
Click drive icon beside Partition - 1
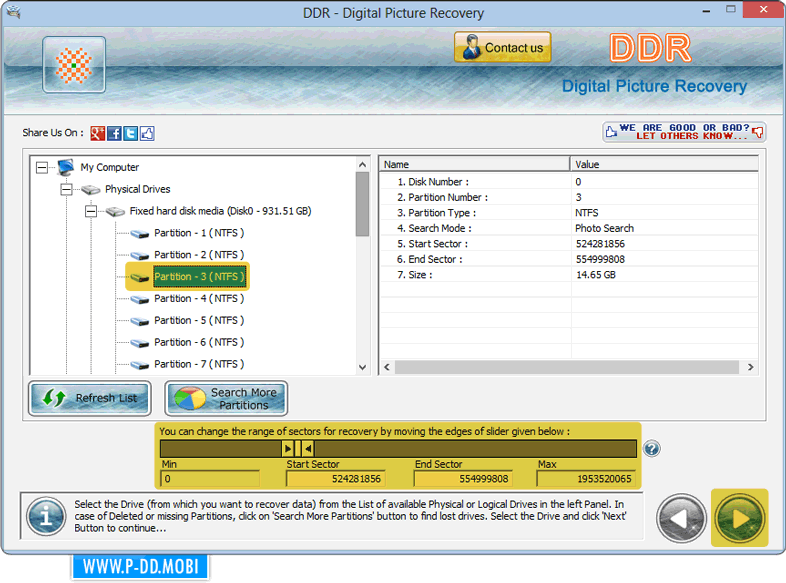point(140,234)
